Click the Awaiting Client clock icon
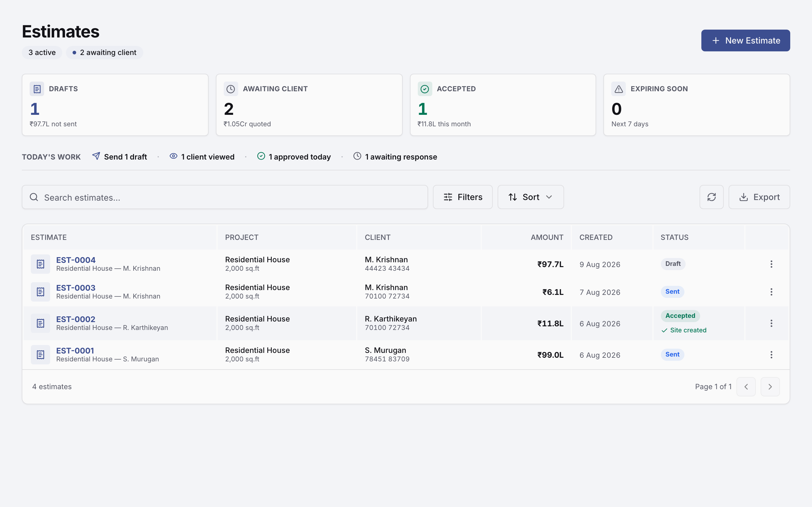Image resolution: width=812 pixels, height=507 pixels. click(x=231, y=89)
